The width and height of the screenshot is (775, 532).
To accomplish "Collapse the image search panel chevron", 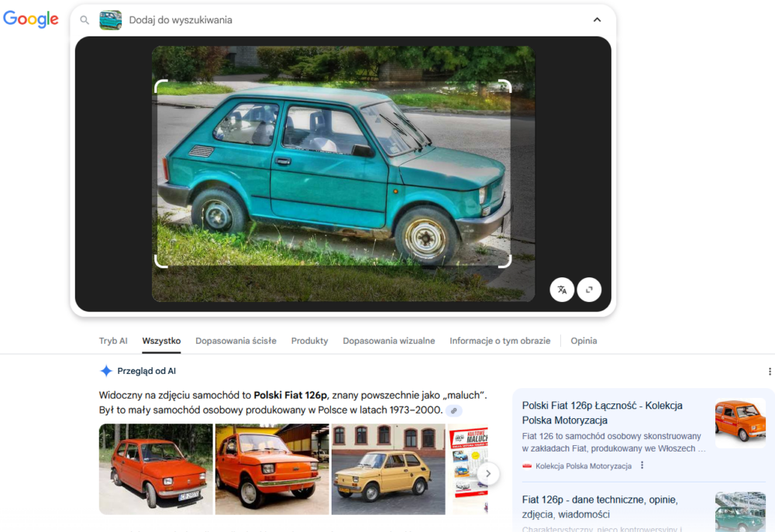I will point(597,20).
